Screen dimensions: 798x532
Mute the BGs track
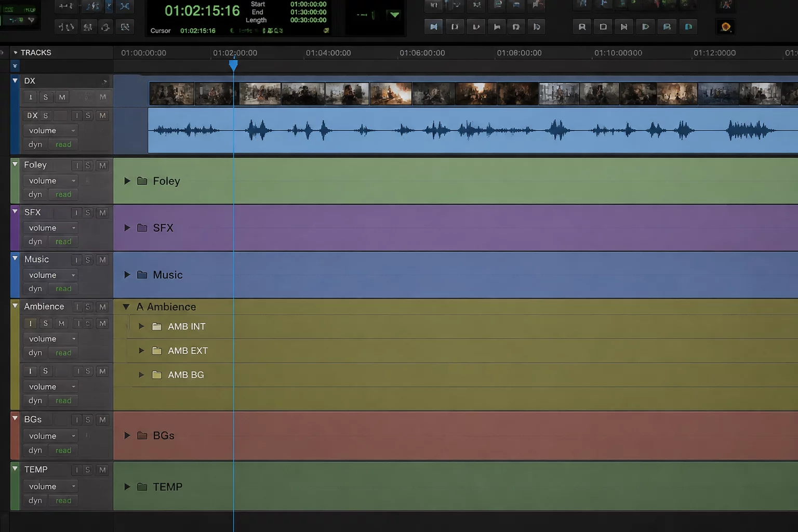tap(102, 420)
